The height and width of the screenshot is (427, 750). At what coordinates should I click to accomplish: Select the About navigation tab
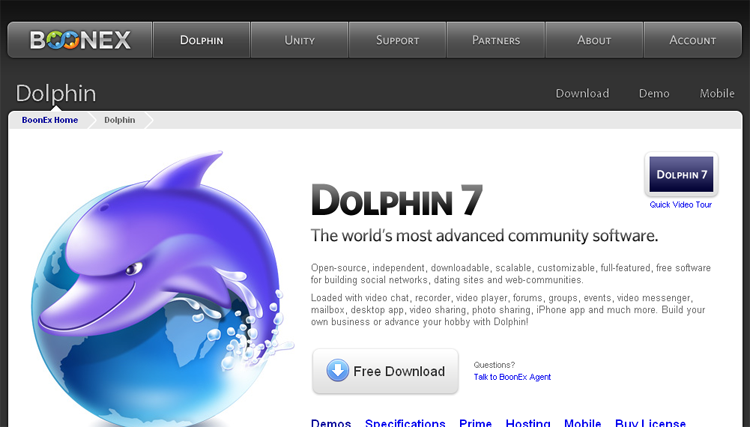(594, 40)
